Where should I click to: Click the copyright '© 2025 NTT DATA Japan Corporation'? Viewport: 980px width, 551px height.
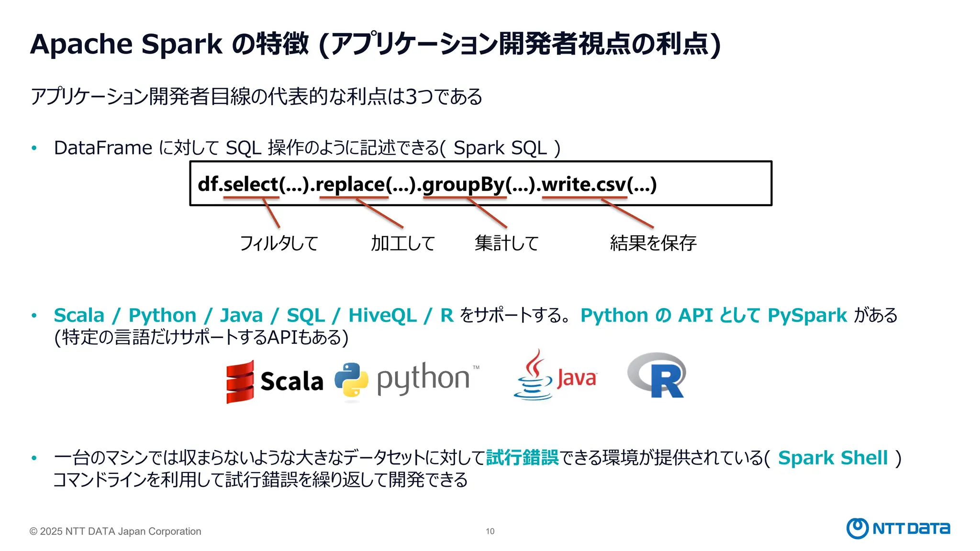[115, 531]
